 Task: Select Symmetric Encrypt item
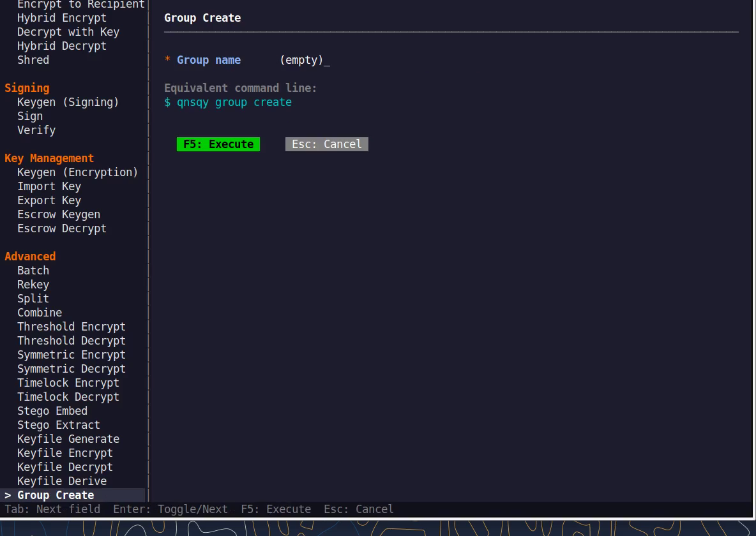tap(72, 354)
